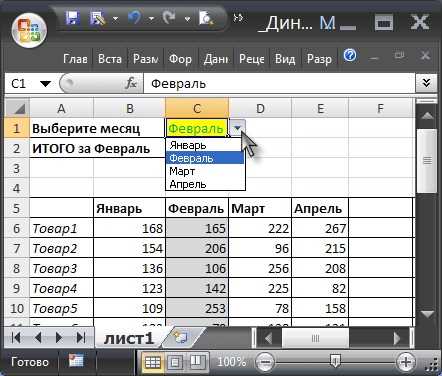The height and width of the screenshot is (376, 442).
Task: Open the Вид ribbon tab
Action: click(x=285, y=59)
